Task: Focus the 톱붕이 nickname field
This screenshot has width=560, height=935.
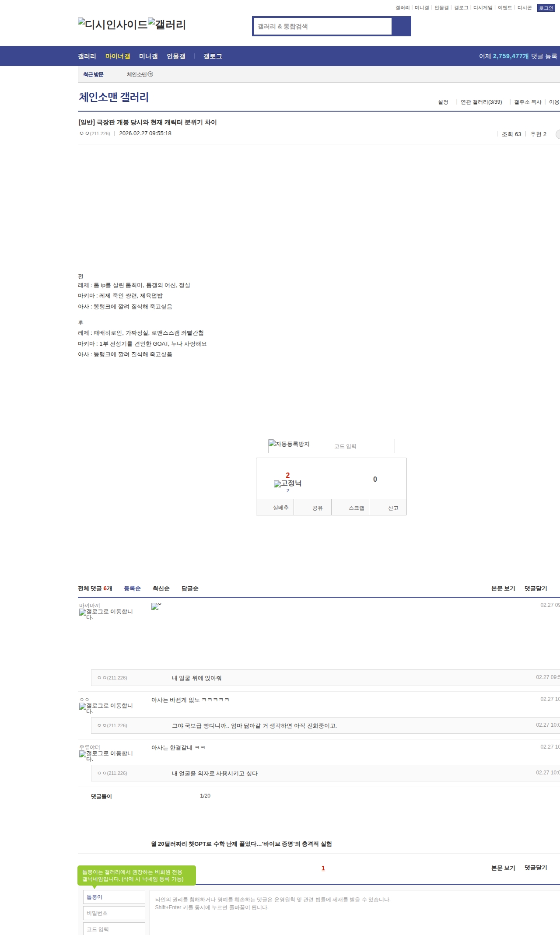Action: 114,897
